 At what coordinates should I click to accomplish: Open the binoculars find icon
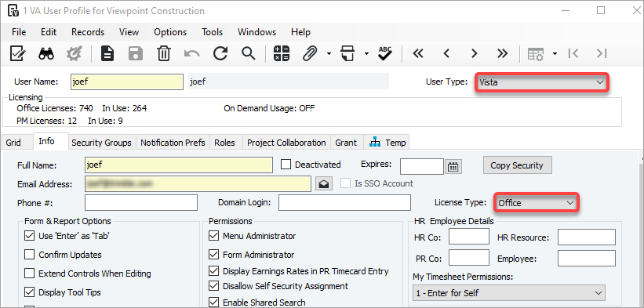(x=46, y=53)
